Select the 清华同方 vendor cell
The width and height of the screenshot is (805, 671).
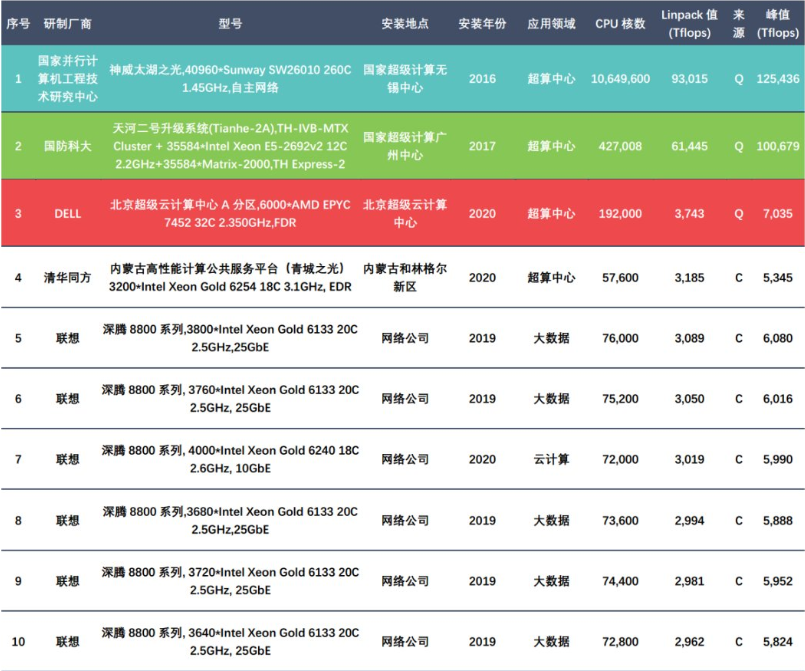pos(67,278)
